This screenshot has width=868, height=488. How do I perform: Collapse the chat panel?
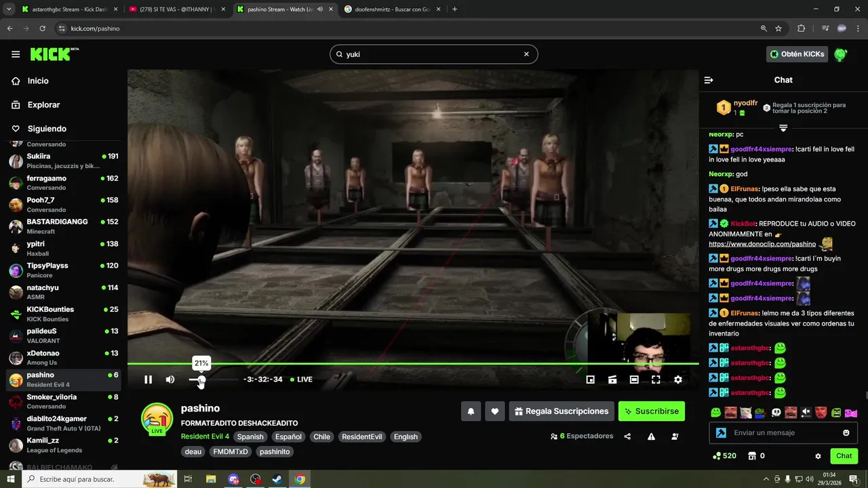tap(709, 80)
